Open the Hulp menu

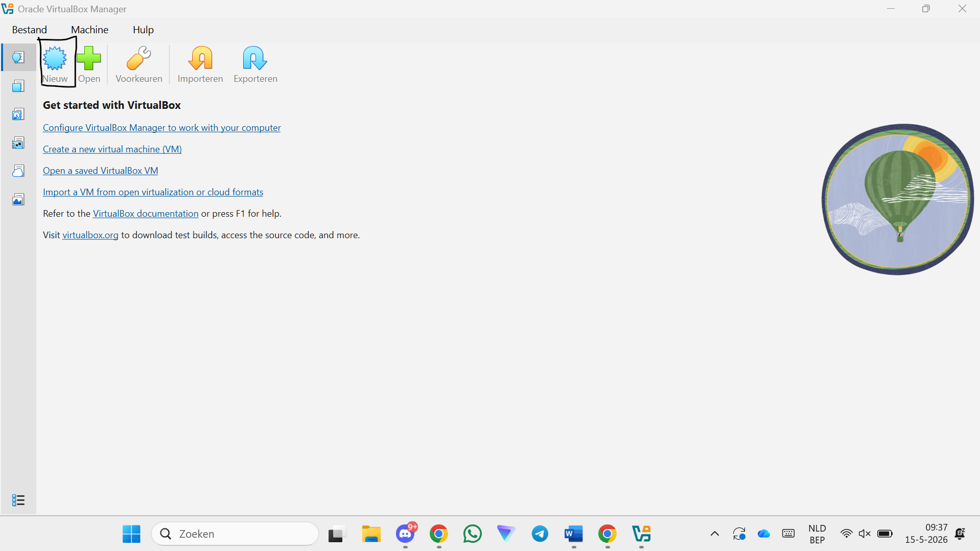(x=143, y=30)
